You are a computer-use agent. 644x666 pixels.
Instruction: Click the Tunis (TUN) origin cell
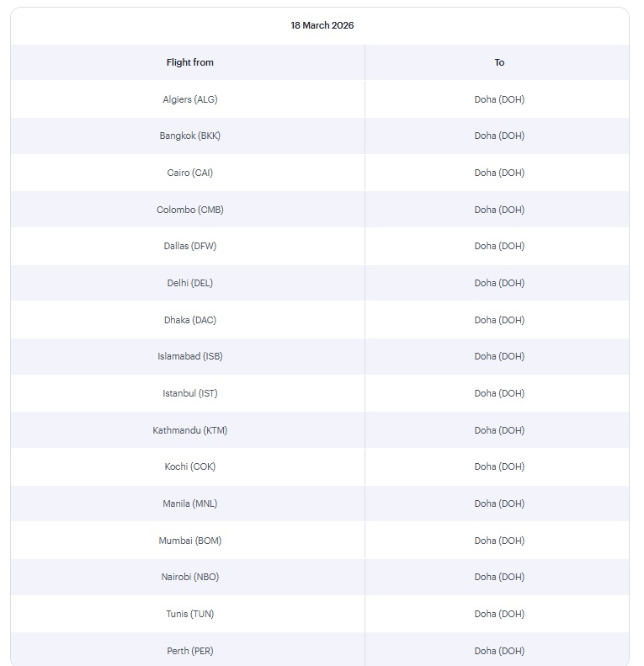(189, 614)
